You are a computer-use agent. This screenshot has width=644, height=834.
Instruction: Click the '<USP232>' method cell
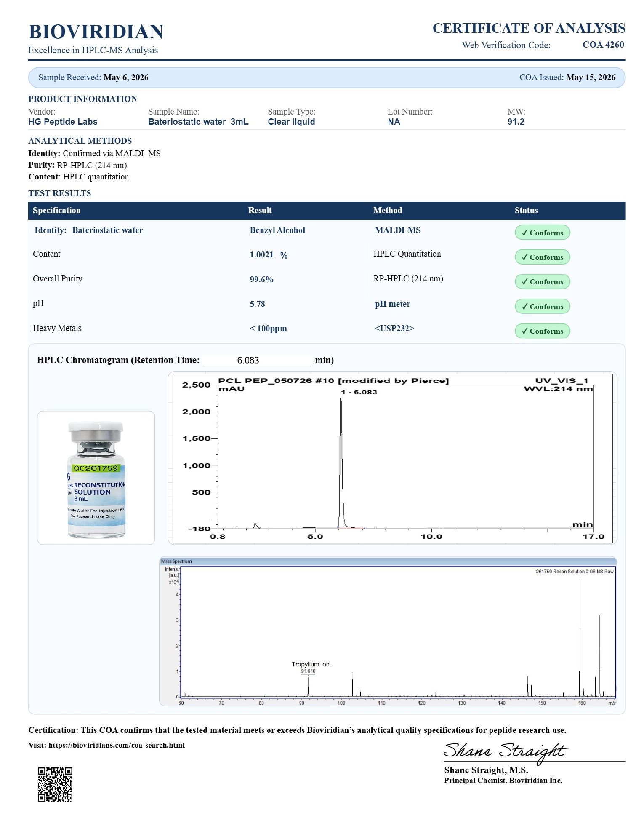pos(395,329)
